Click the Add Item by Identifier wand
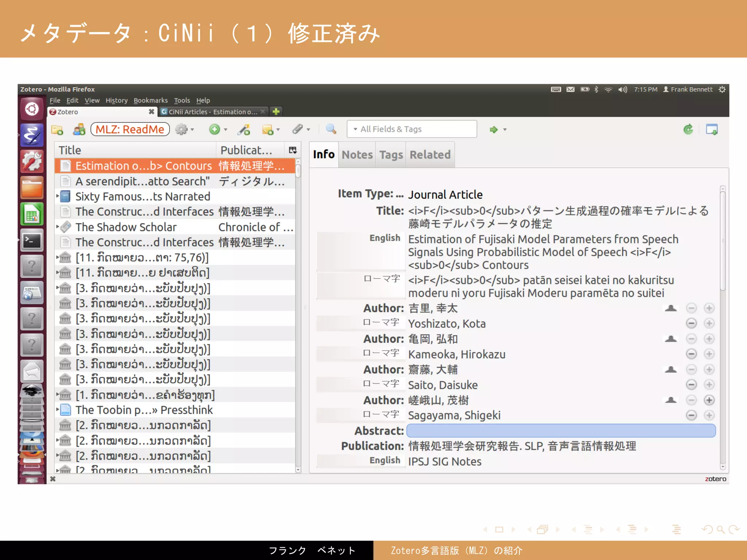747x560 pixels. pyautogui.click(x=244, y=129)
